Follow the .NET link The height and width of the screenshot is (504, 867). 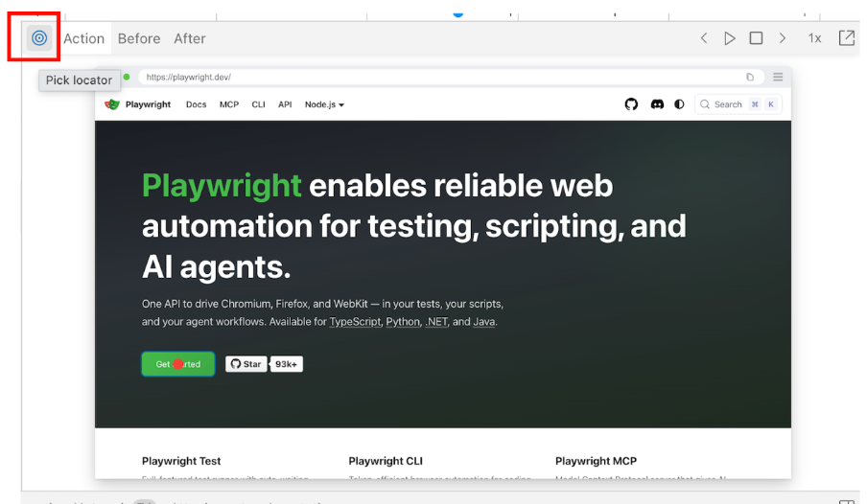436,322
